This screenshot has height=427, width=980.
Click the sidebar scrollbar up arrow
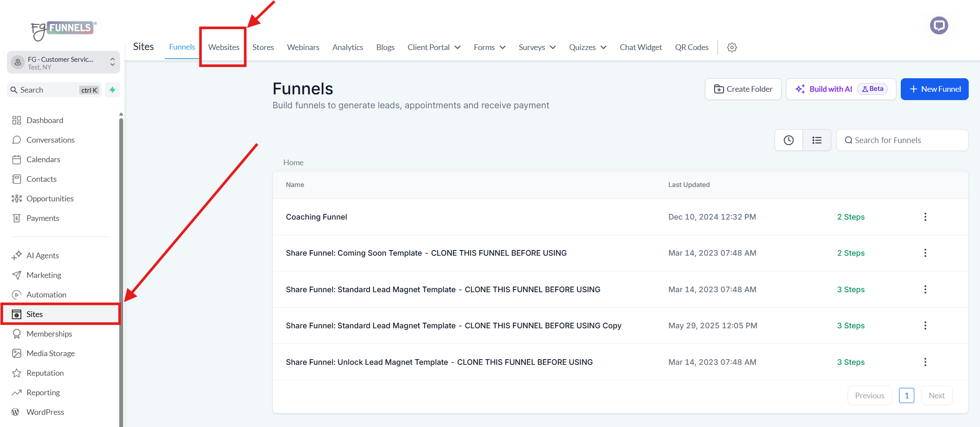click(x=121, y=114)
